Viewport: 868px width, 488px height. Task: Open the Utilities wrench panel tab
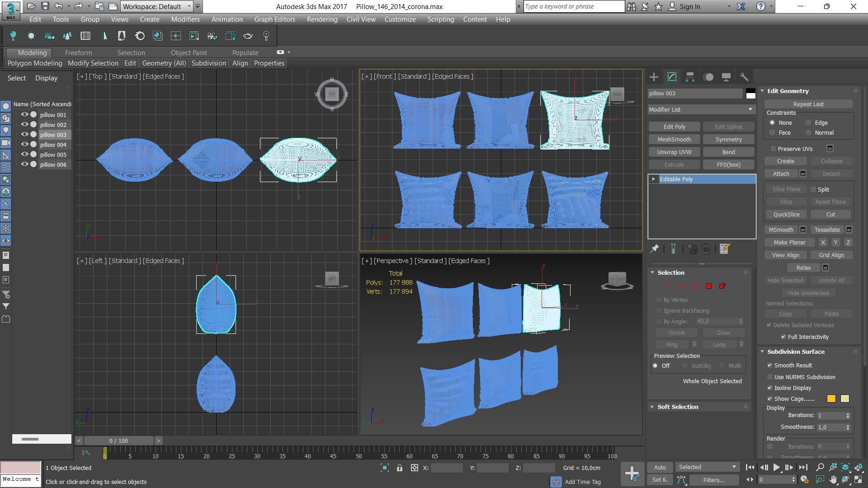pos(744,77)
